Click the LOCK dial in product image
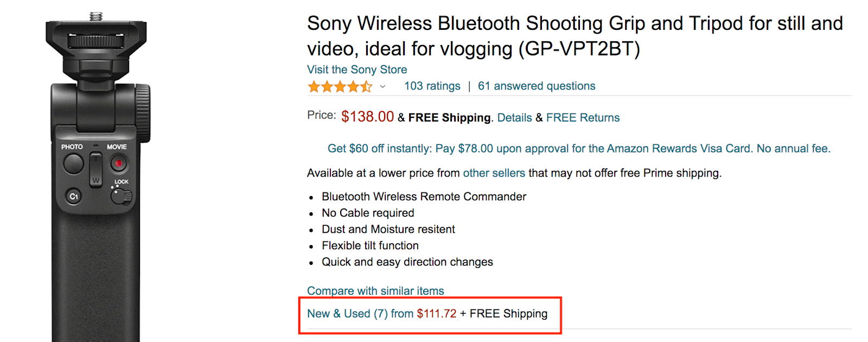The height and width of the screenshot is (342, 868). pos(120,195)
